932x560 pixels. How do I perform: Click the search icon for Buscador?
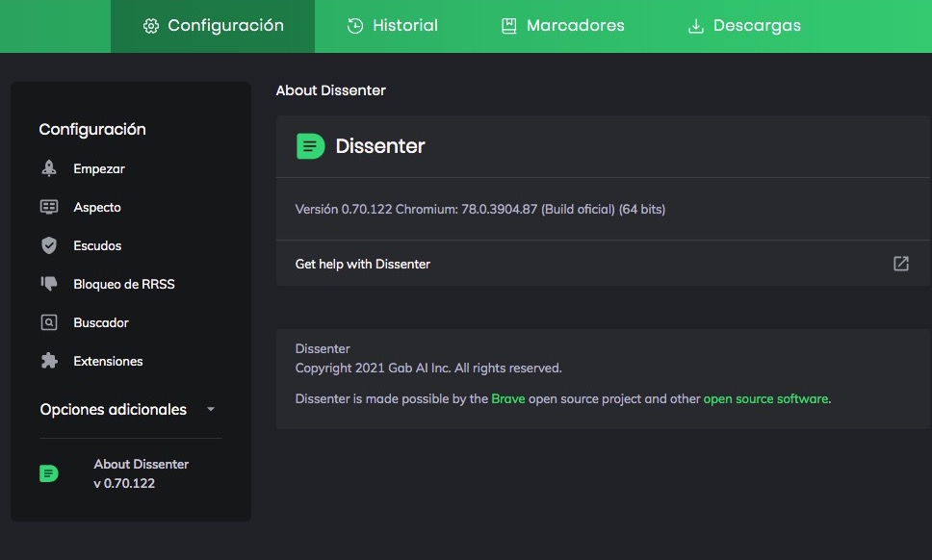point(49,322)
